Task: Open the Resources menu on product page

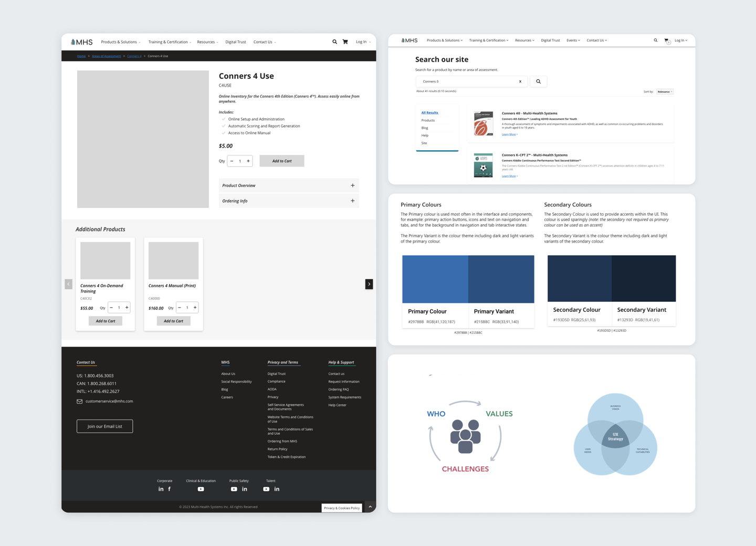Action: [x=207, y=42]
